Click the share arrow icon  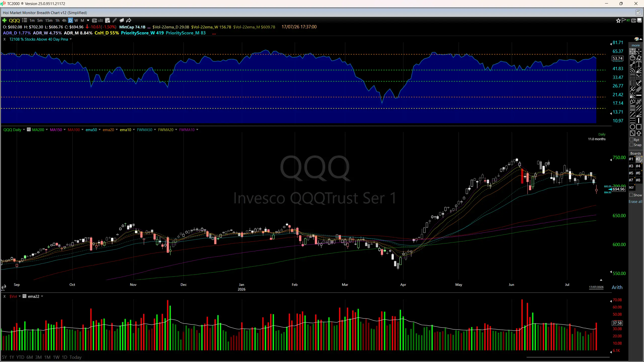coord(129,20)
